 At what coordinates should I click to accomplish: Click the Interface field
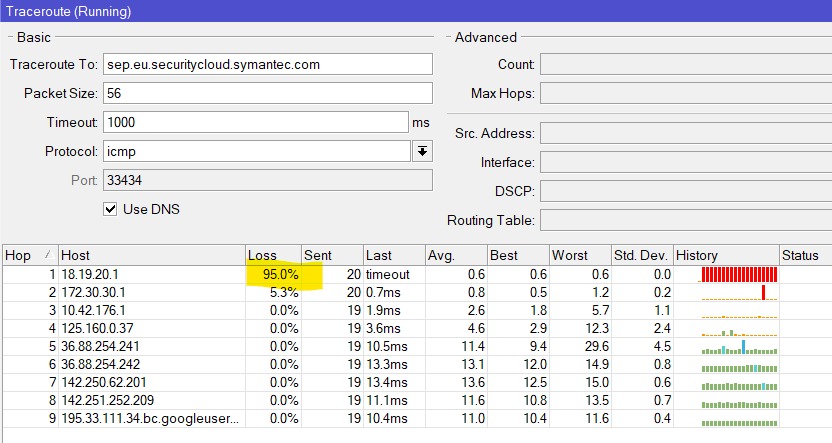coord(686,162)
